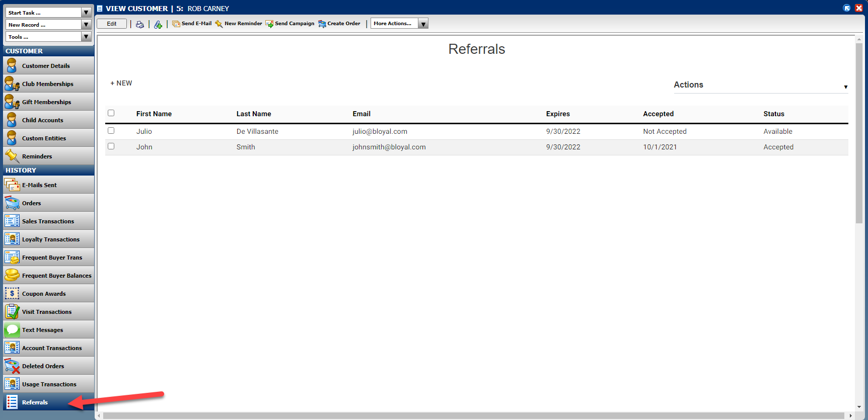
Task: Select Text Messages menu item
Action: [x=48, y=329]
